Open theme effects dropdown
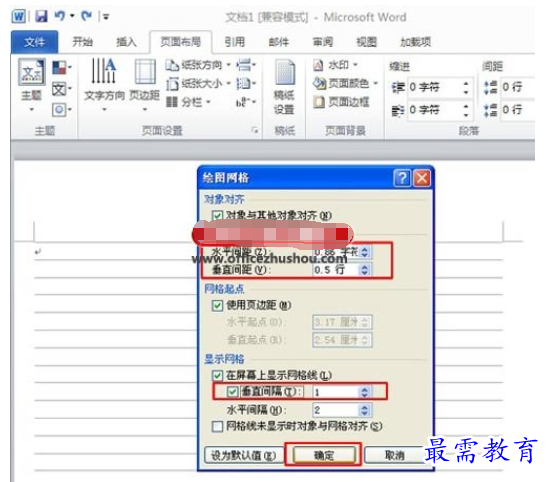The image size is (546, 482). pos(62,110)
